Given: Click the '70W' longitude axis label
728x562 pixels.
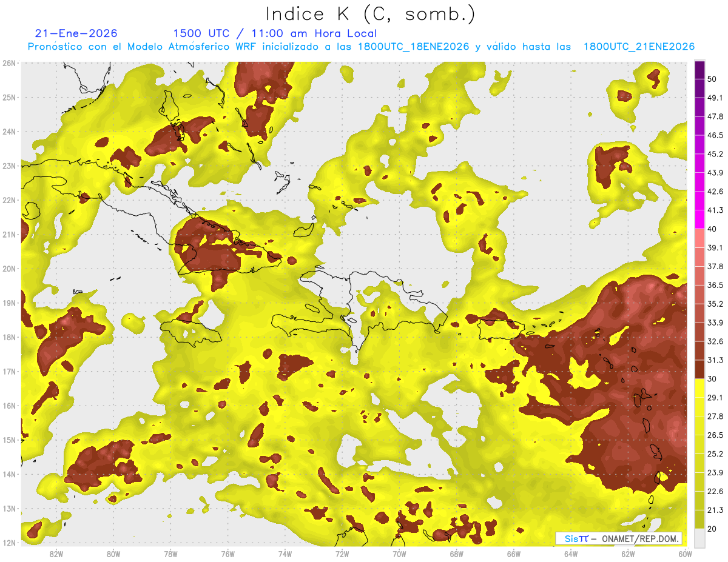Looking at the screenshot, I should (399, 554).
